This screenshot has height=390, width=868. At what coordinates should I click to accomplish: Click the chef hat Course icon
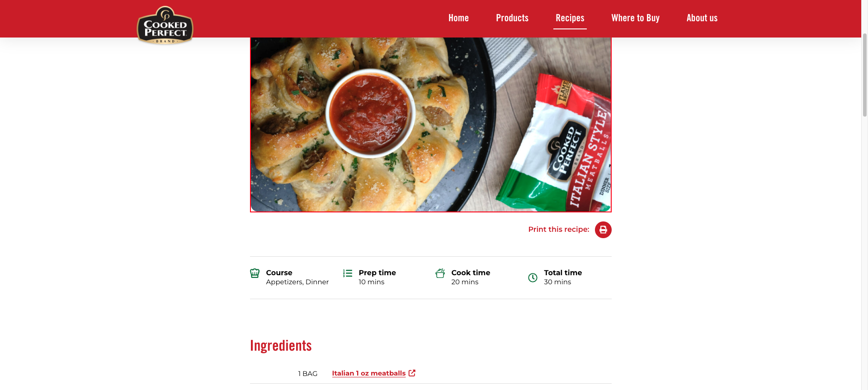click(255, 273)
